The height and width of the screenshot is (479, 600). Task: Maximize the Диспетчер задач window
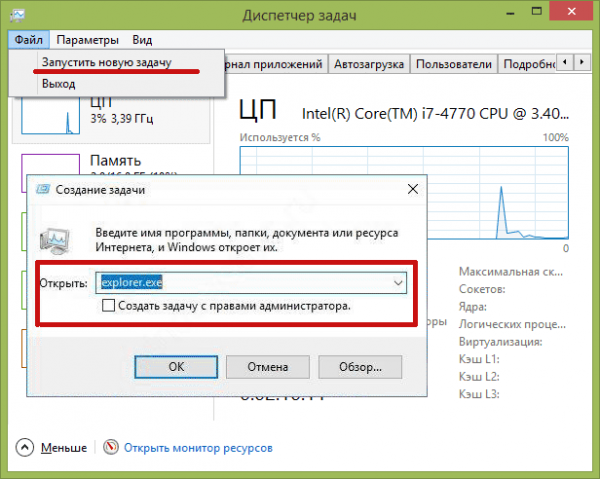pos(537,11)
